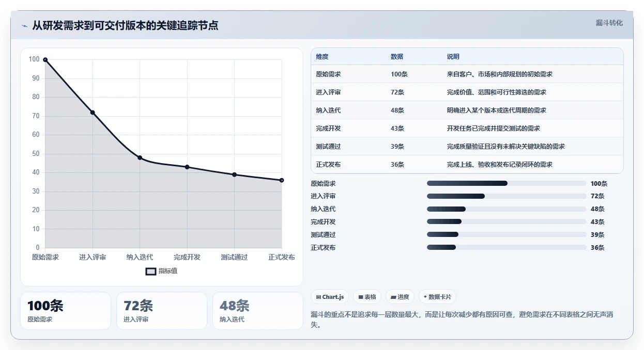Click description 完成上线、验收和发布记录闭环的需求
Image resolution: width=644 pixels, height=350 pixels.
pos(500,165)
